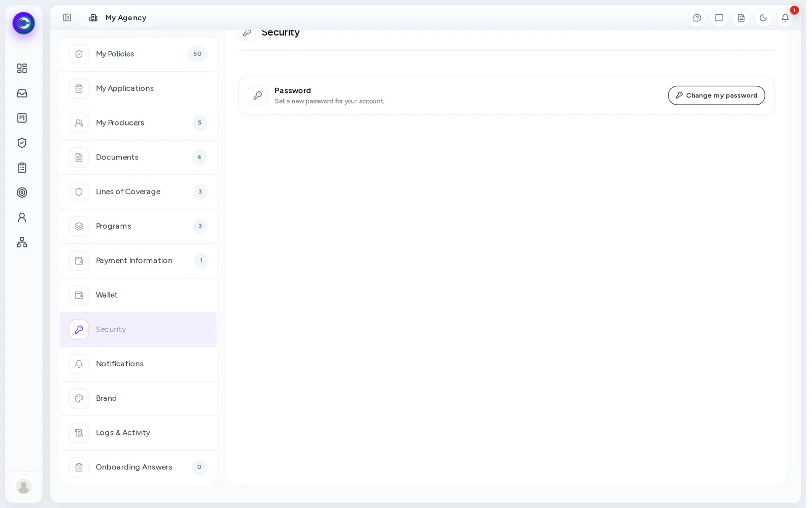Click the key icon in Password card

258,96
